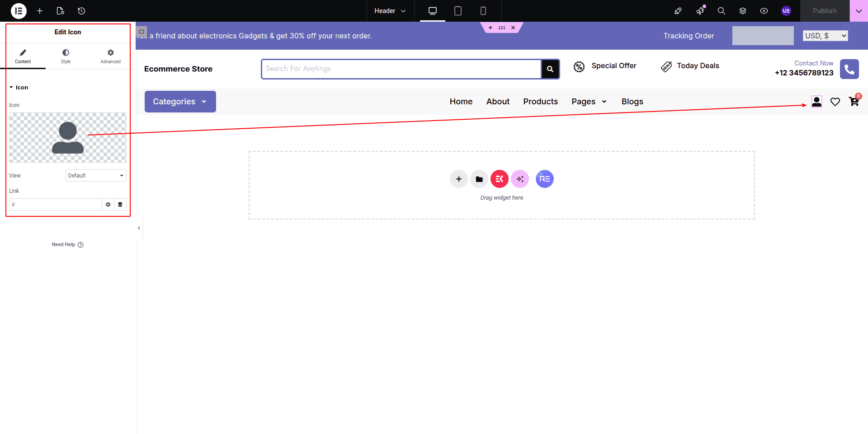
Task: Open the Structure layers icon
Action: 742,11
